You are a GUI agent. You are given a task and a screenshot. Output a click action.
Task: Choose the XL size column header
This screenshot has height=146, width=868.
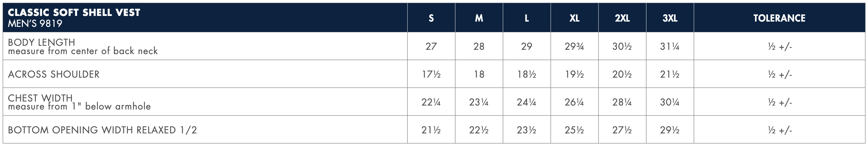click(575, 18)
